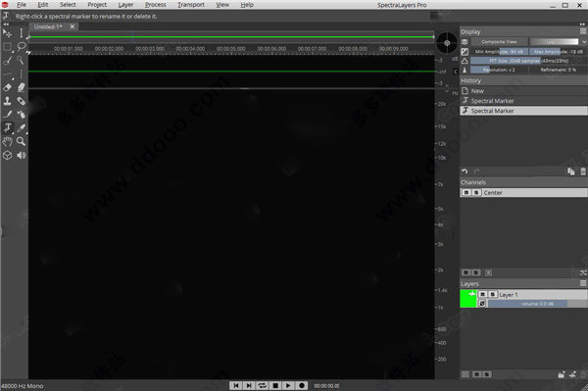Jump to end with the forward button

(249, 385)
